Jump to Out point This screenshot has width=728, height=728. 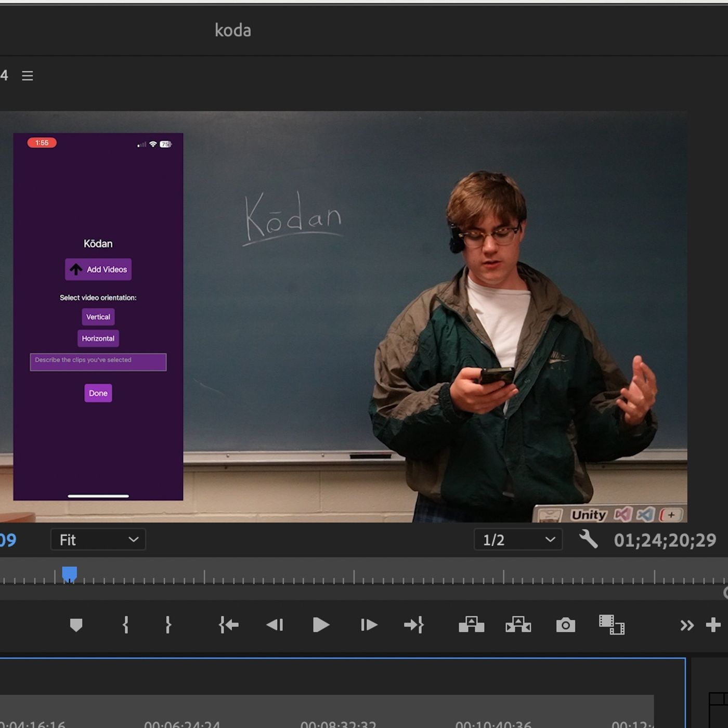coord(414,625)
